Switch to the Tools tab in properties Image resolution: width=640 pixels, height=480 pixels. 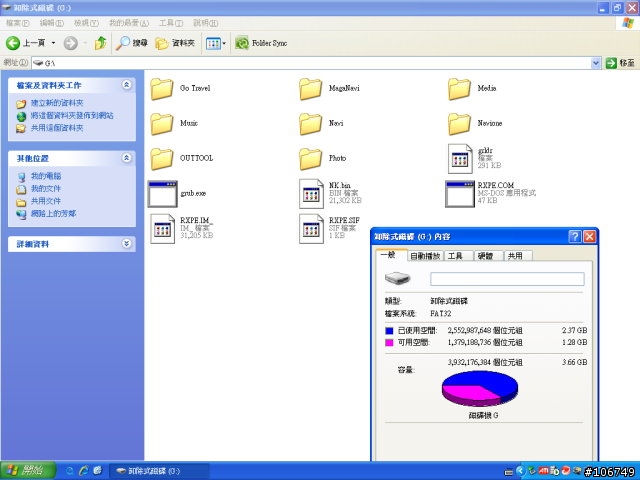pyautogui.click(x=458, y=256)
